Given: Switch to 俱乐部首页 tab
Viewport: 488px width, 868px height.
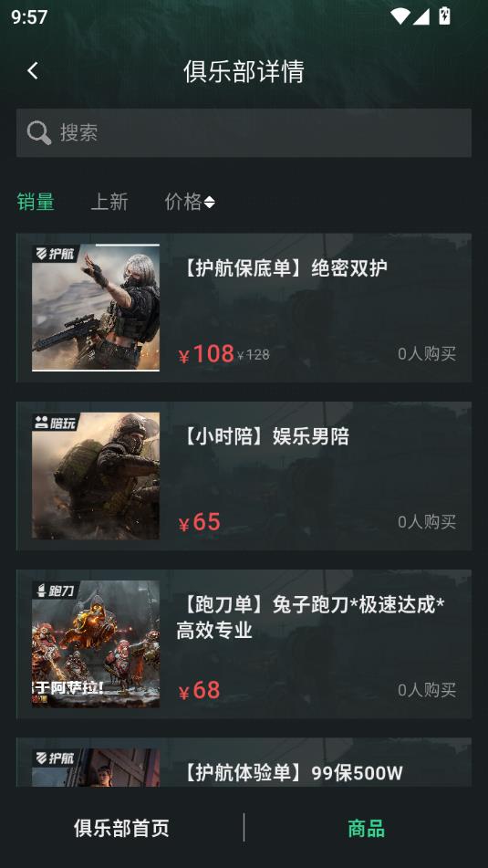Looking at the screenshot, I should (121, 828).
